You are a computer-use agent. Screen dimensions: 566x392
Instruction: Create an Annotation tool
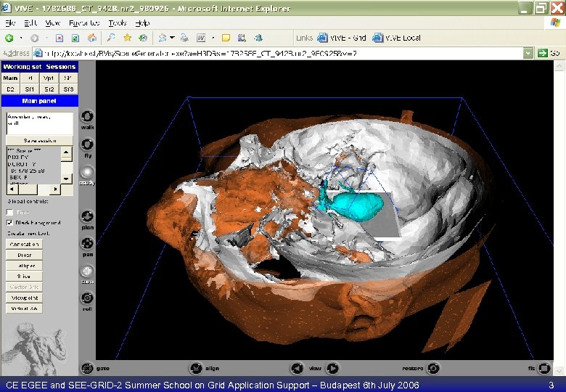pyautogui.click(x=24, y=245)
